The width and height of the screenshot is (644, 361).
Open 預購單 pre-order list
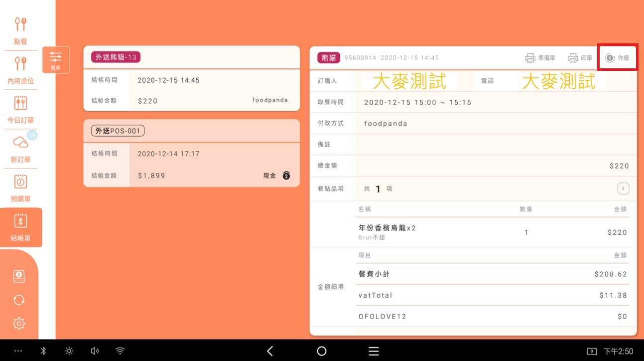(20, 187)
